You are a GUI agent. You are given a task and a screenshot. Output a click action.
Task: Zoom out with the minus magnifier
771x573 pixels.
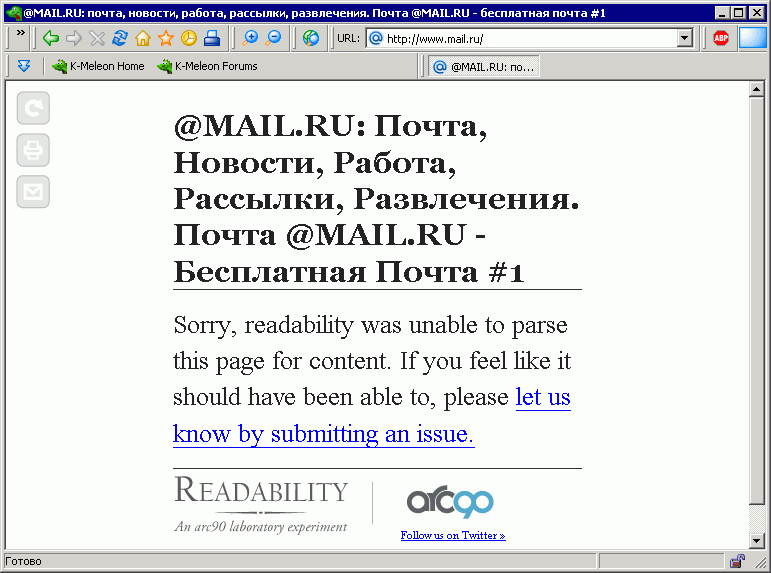[273, 38]
